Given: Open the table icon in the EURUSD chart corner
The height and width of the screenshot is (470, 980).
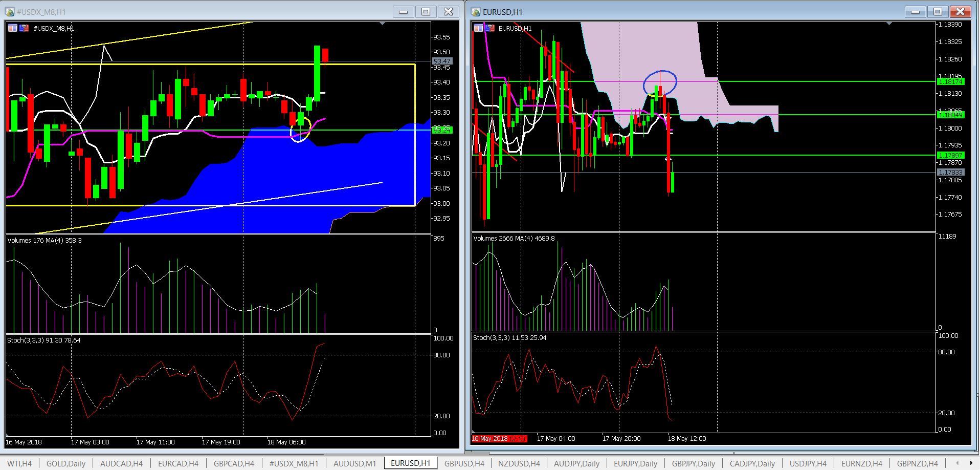Looking at the screenshot, I should 479,28.
